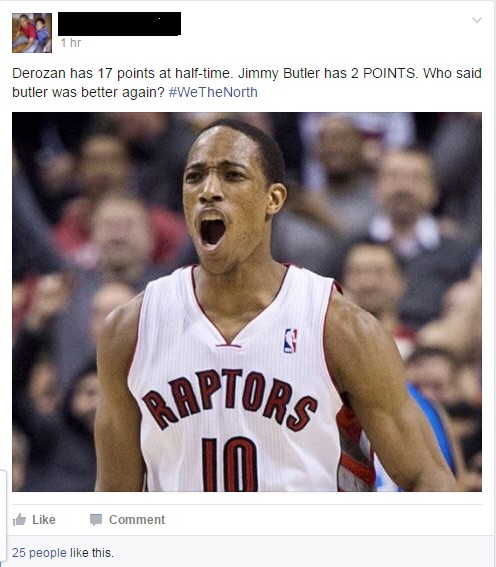Click the post text about Derozan's points

(x=247, y=82)
